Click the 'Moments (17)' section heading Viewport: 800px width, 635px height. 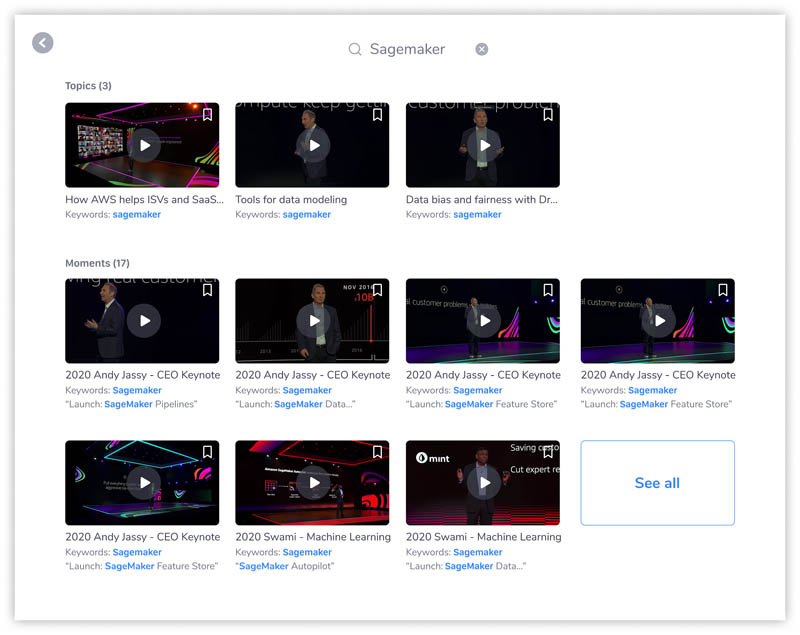point(97,263)
